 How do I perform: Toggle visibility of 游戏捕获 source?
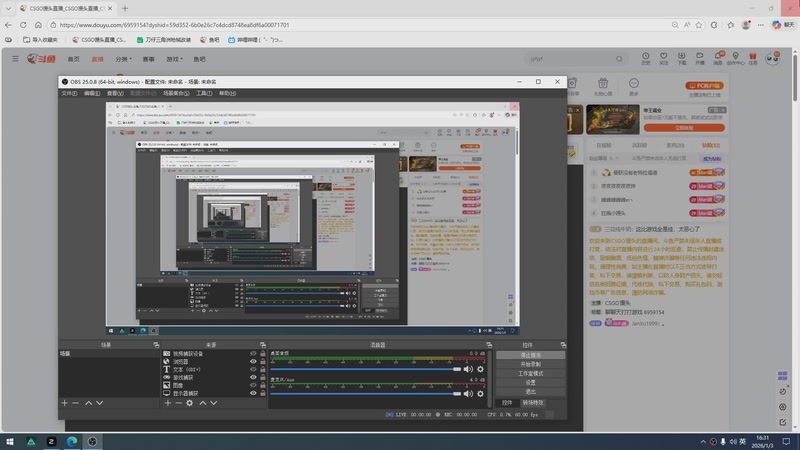253,378
